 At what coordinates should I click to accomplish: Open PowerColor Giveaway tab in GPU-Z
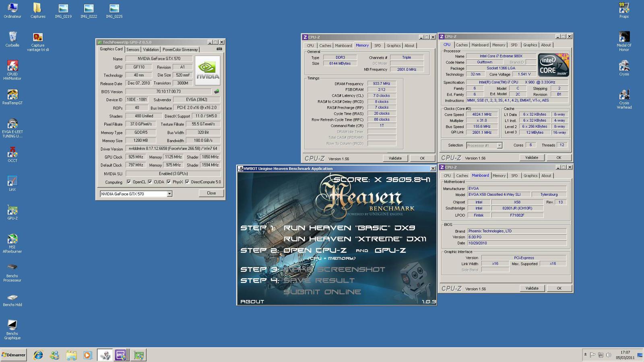tap(180, 50)
